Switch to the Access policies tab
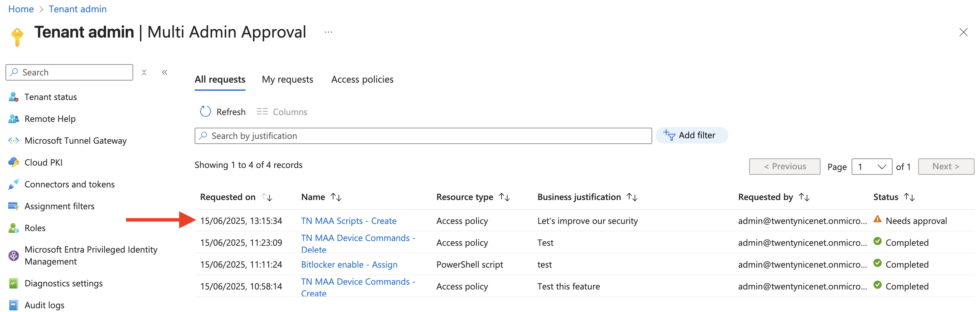This screenshot has width=980, height=312. pyautogui.click(x=362, y=80)
